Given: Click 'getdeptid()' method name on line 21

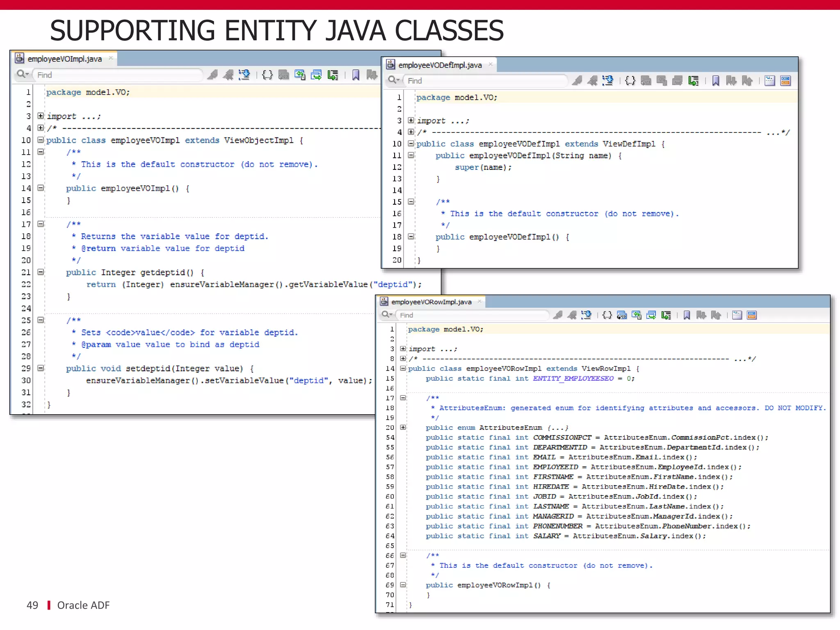Looking at the screenshot, I should tap(167, 272).
